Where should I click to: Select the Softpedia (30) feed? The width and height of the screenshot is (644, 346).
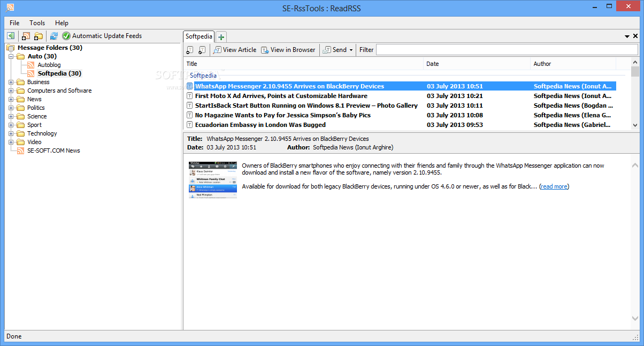[59, 73]
